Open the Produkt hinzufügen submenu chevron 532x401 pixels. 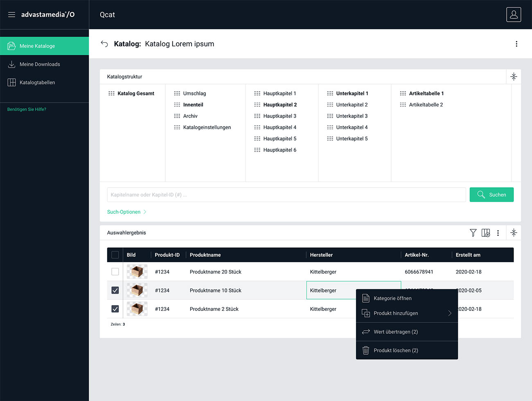[449, 313]
